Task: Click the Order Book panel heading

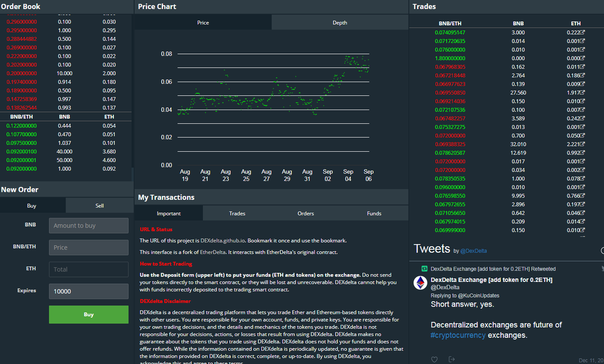Action: point(21,7)
